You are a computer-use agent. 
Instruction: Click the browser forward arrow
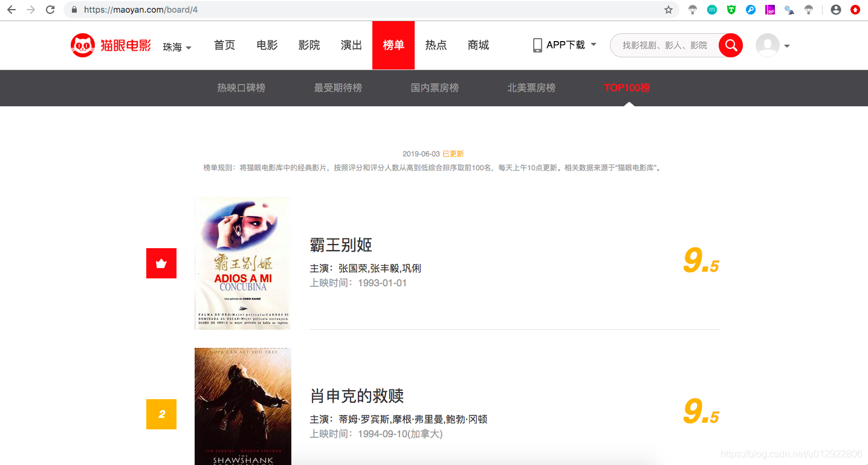(31, 10)
